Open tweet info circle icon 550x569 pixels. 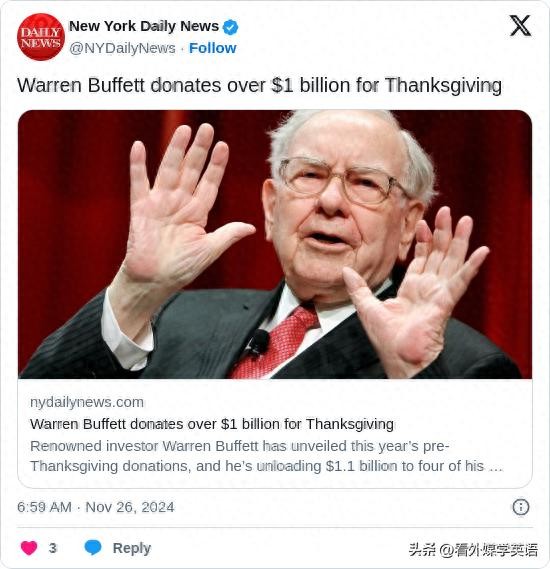coord(521,507)
